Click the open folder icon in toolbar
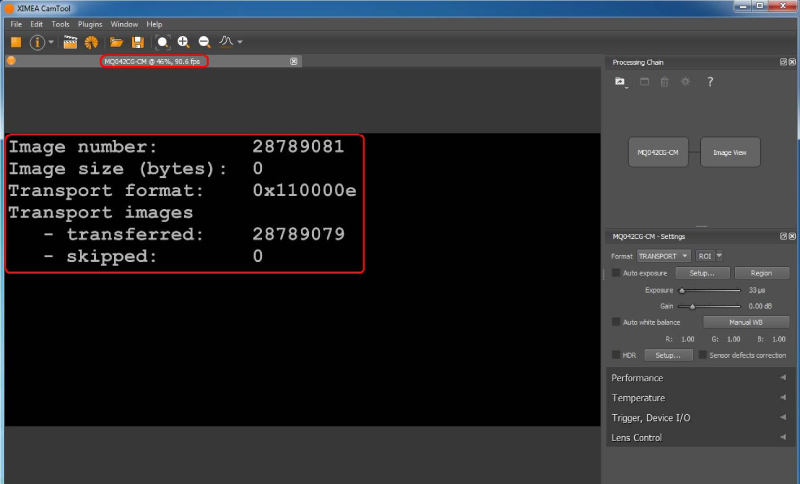Screen dimensions: 800x484 tap(117, 42)
